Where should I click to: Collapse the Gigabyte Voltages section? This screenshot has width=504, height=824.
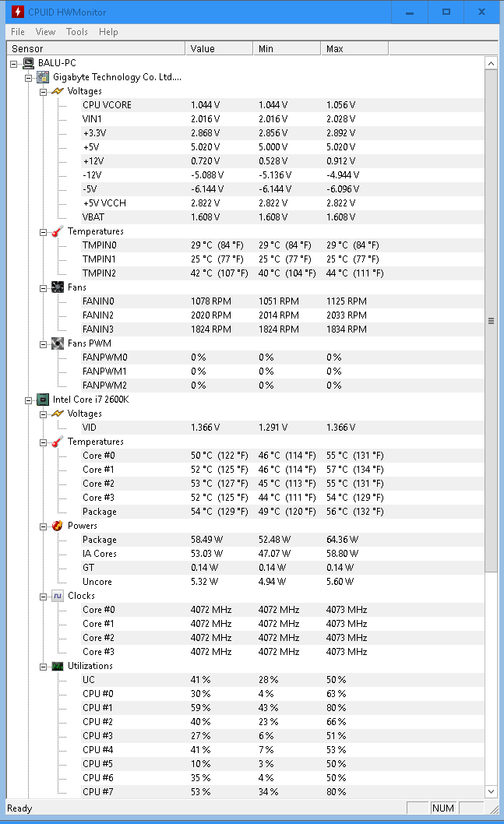pyautogui.click(x=43, y=92)
